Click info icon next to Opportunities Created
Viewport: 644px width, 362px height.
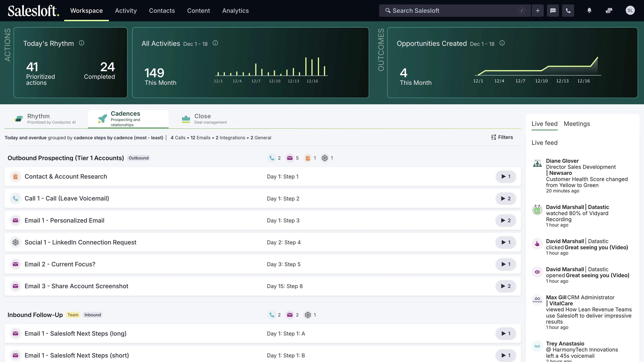502,43
